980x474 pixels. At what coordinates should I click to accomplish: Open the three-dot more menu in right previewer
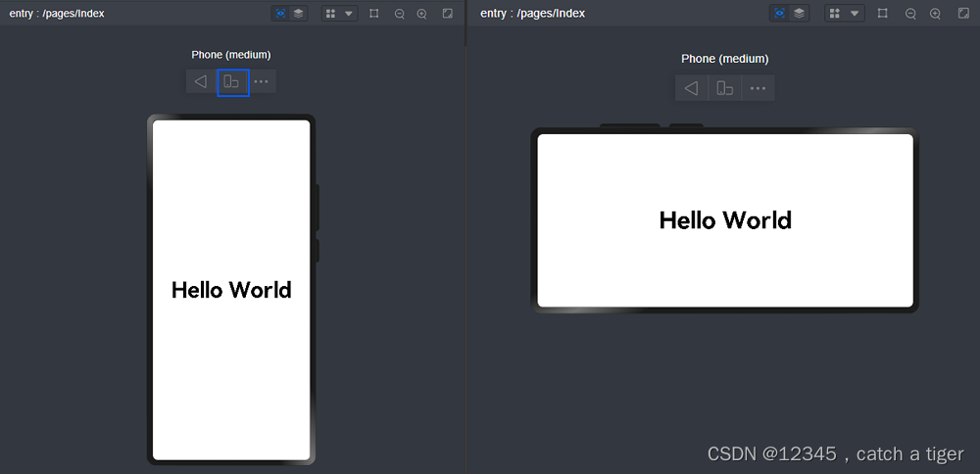[759, 88]
